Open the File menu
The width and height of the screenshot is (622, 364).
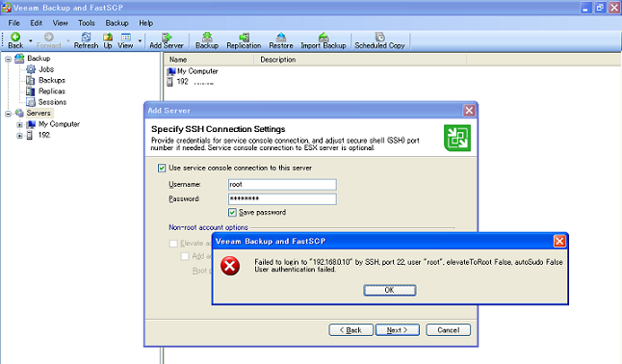(13, 23)
